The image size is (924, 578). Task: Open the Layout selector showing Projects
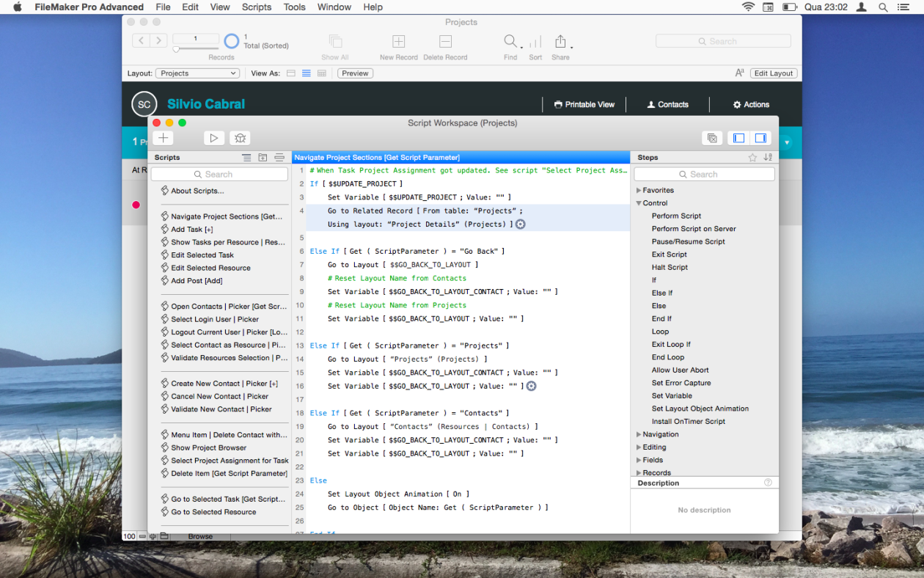click(197, 73)
